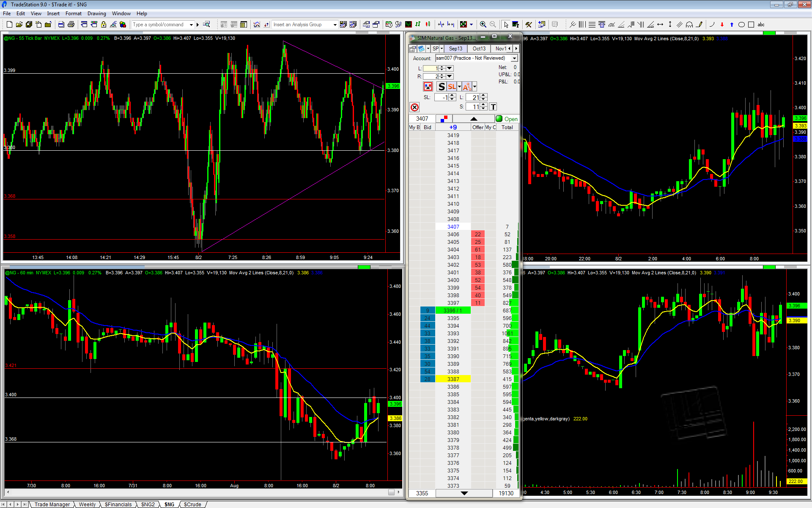The width and height of the screenshot is (812, 508).
Task: Open Matrix settings form icon
Action: pos(413,49)
